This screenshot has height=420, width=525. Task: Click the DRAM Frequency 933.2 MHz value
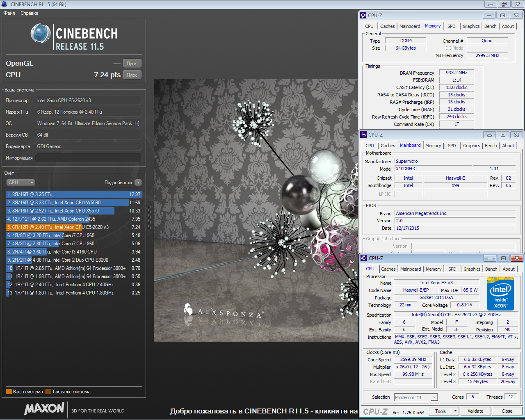point(457,73)
